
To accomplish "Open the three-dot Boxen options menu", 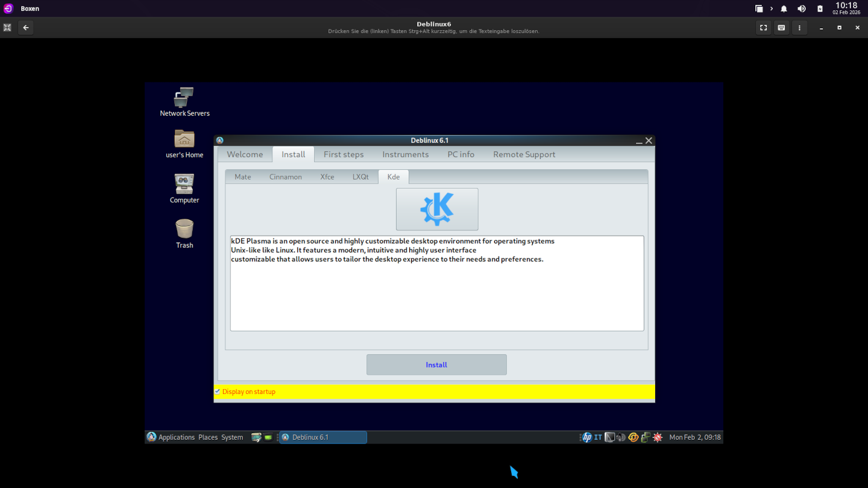I will coord(800,28).
